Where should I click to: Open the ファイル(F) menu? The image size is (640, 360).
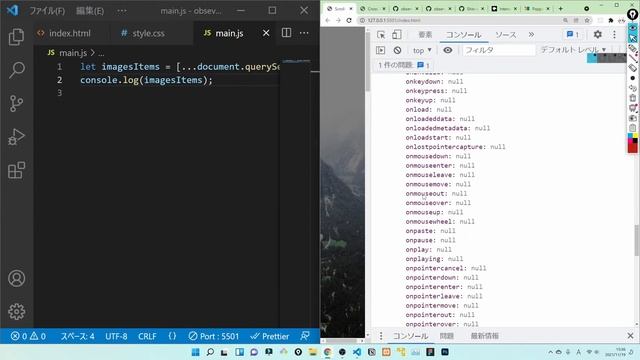pyautogui.click(x=47, y=11)
